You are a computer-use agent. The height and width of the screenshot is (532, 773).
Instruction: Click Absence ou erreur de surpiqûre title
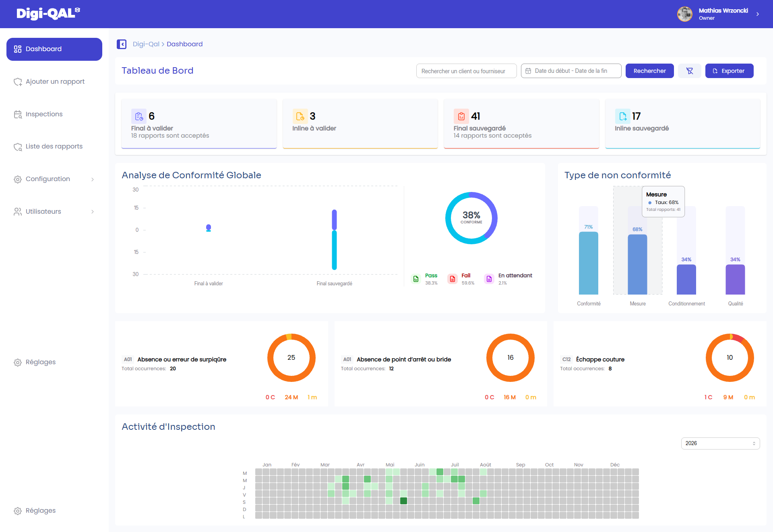[182, 359]
